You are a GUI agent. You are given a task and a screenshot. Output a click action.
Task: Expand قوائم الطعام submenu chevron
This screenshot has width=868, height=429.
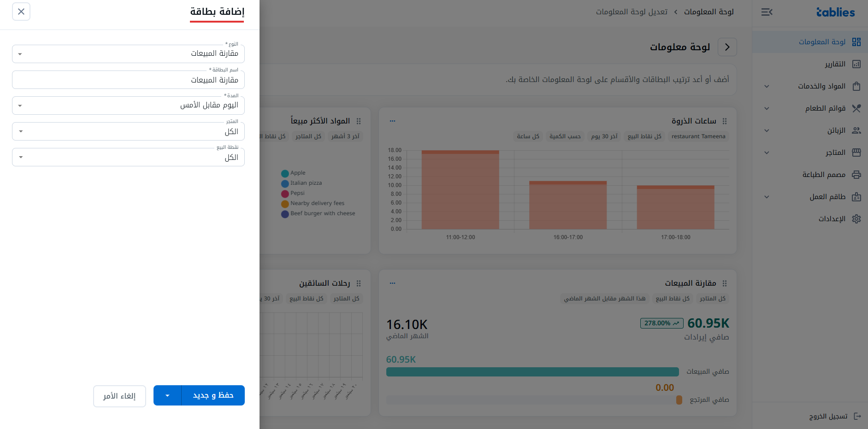[x=767, y=108]
